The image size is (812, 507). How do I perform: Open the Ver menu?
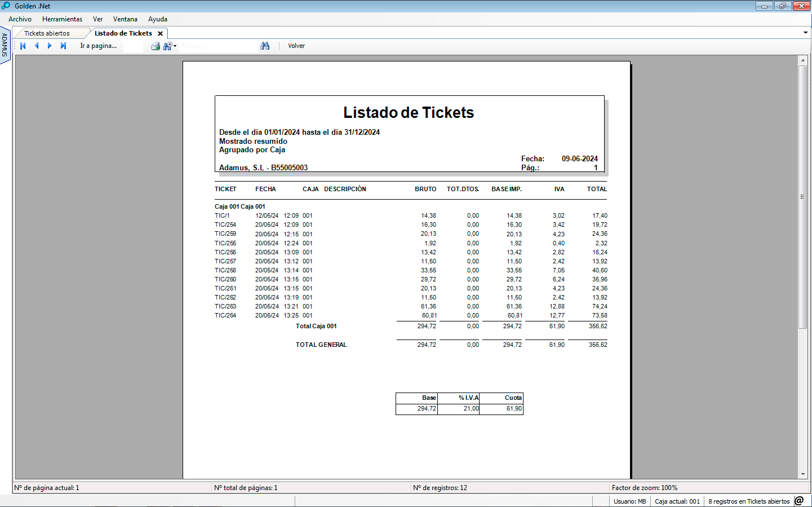[97, 19]
